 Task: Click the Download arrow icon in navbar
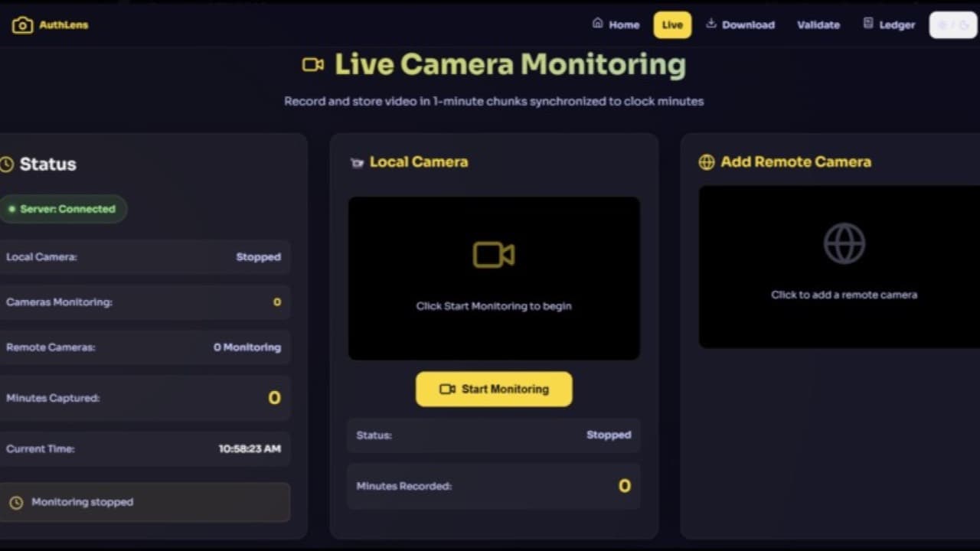click(710, 24)
